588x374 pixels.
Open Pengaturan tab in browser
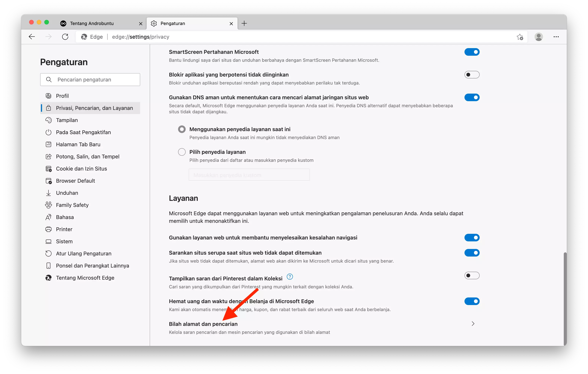click(192, 23)
